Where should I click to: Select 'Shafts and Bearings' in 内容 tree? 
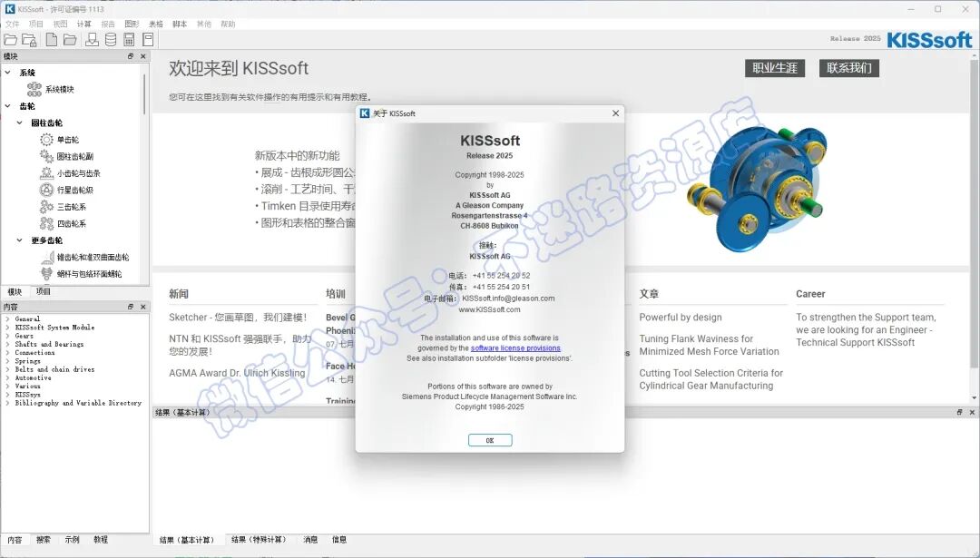tap(49, 344)
